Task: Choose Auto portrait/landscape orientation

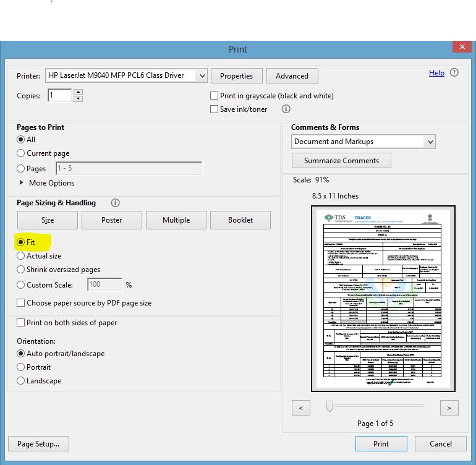Action: (20, 354)
